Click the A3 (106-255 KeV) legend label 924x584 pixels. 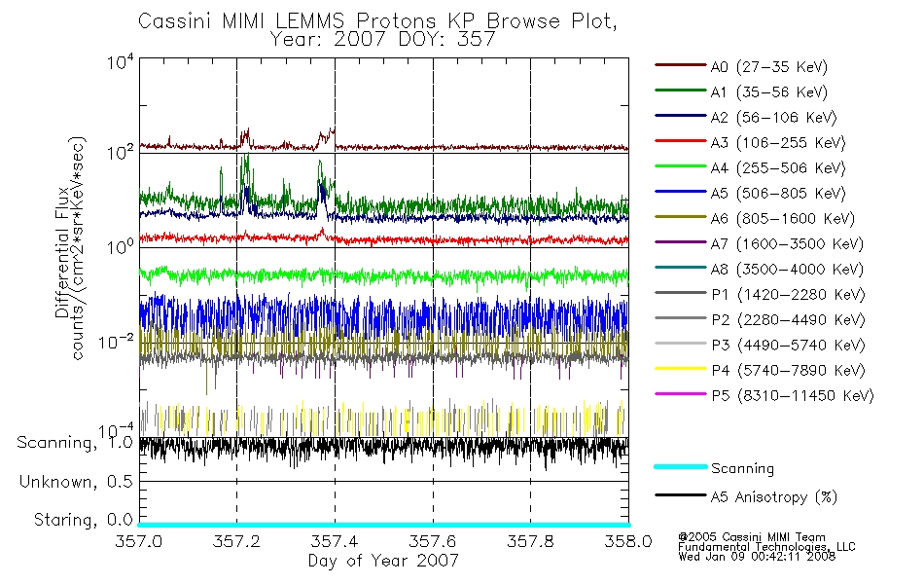pyautogui.click(x=778, y=143)
